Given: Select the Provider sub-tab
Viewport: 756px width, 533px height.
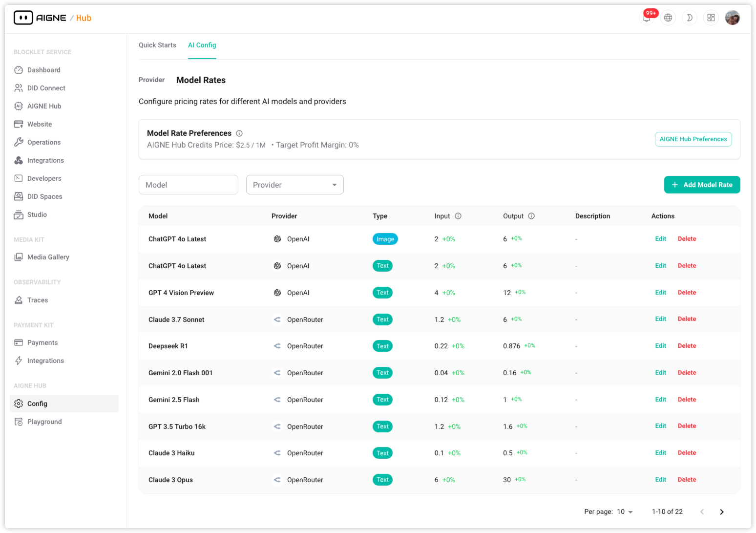Looking at the screenshot, I should (151, 80).
